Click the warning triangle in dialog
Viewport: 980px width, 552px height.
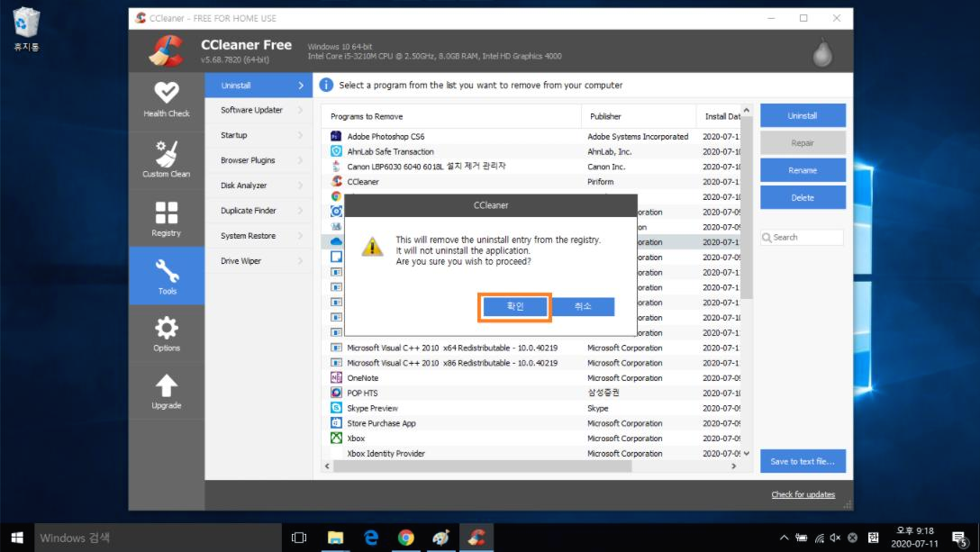point(373,247)
